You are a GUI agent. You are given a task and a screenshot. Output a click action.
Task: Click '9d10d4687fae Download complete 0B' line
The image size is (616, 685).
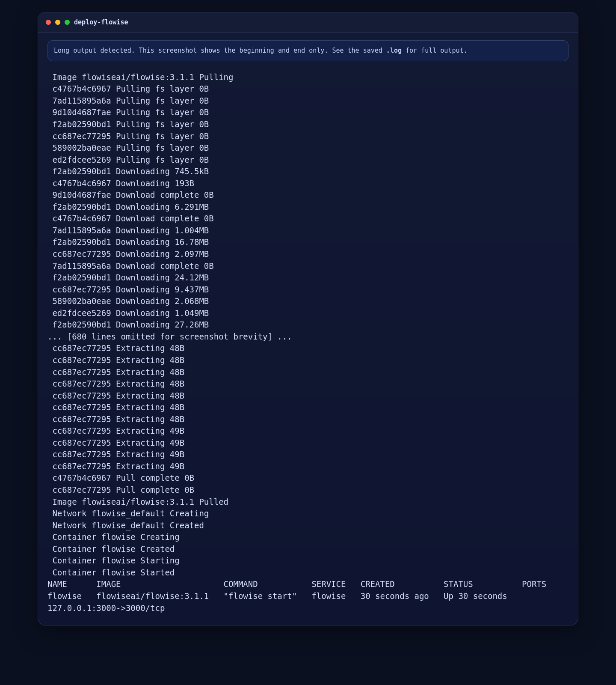[133, 195]
